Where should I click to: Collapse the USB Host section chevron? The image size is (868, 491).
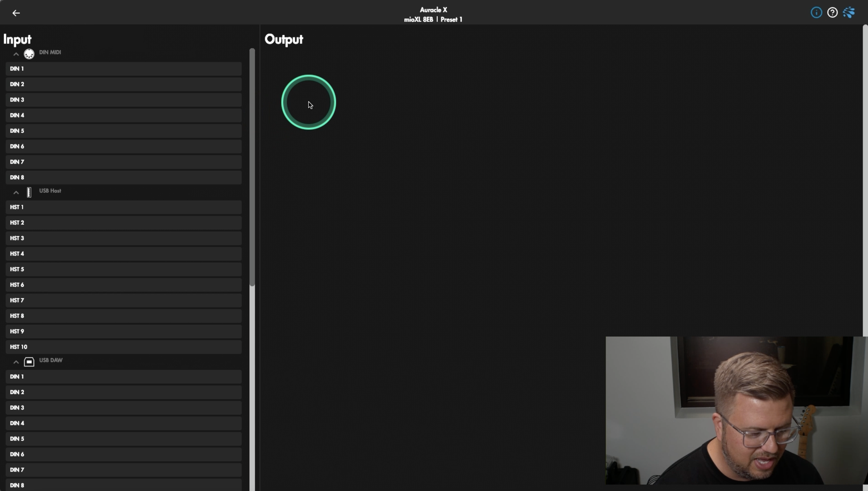pos(16,193)
